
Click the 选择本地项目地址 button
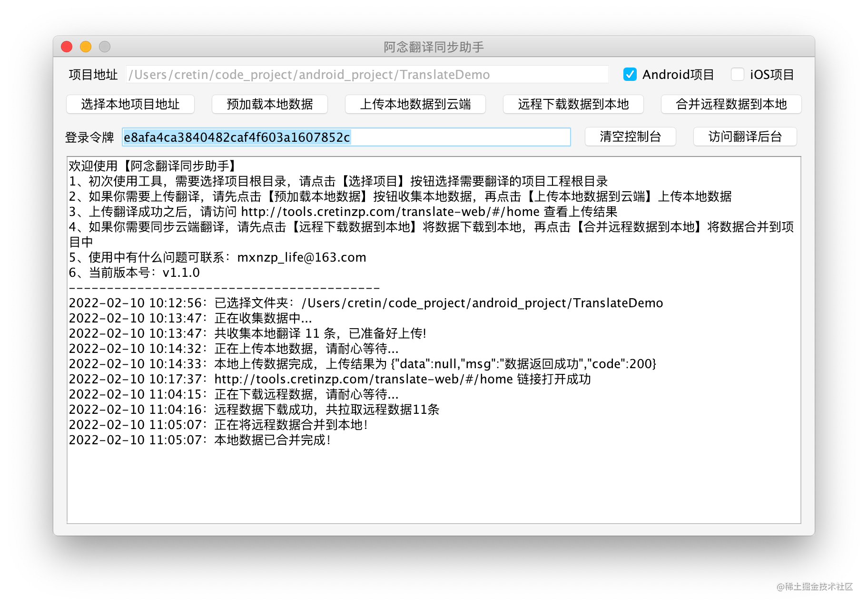tap(130, 104)
